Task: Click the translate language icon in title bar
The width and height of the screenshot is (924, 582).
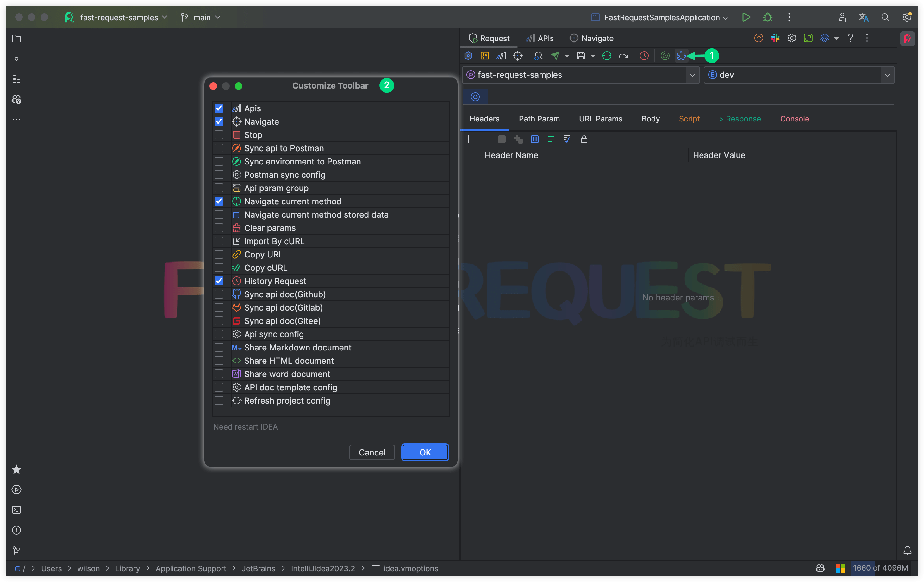Action: point(863,17)
